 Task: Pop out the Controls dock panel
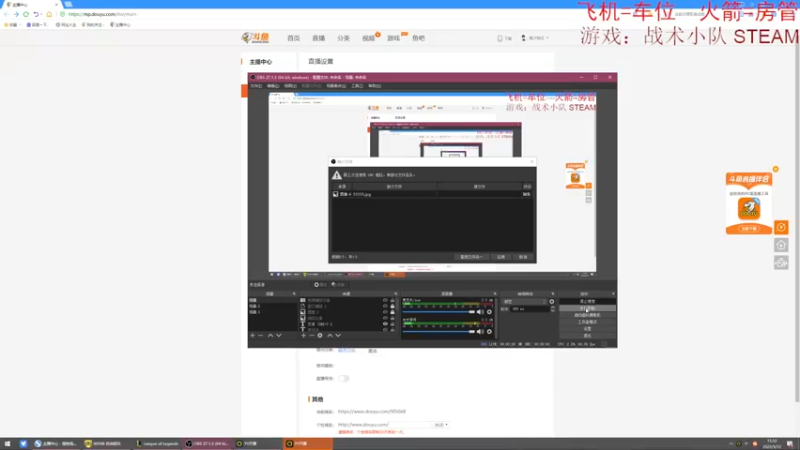(613, 294)
